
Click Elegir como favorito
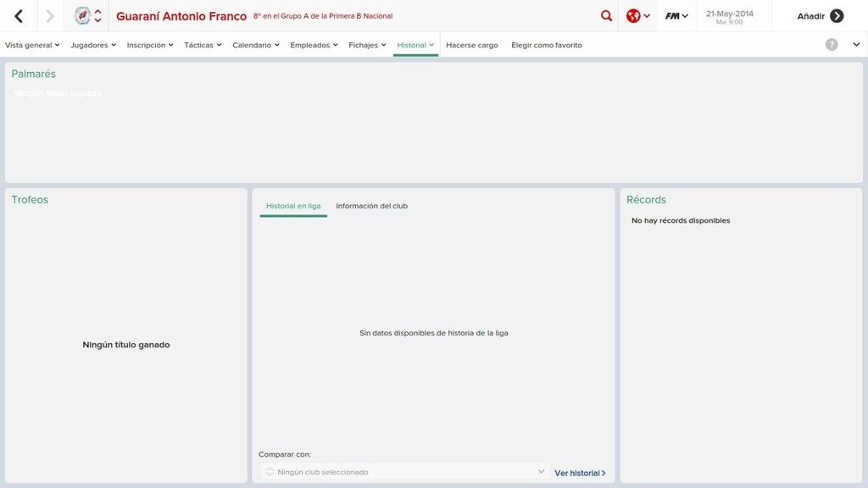(547, 45)
